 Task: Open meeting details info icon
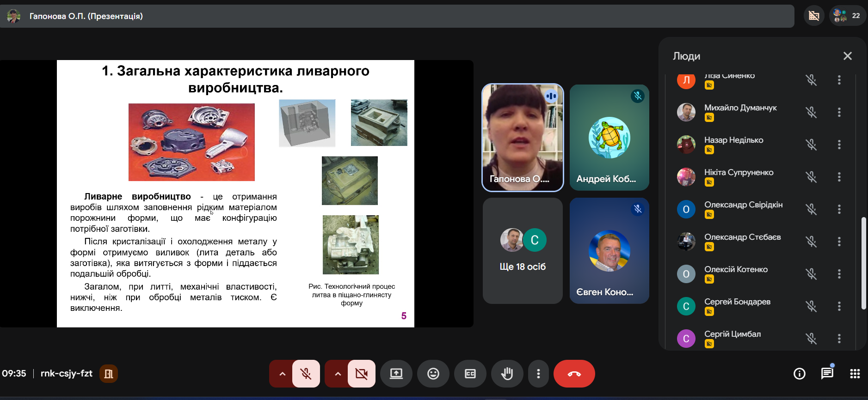[x=799, y=374]
